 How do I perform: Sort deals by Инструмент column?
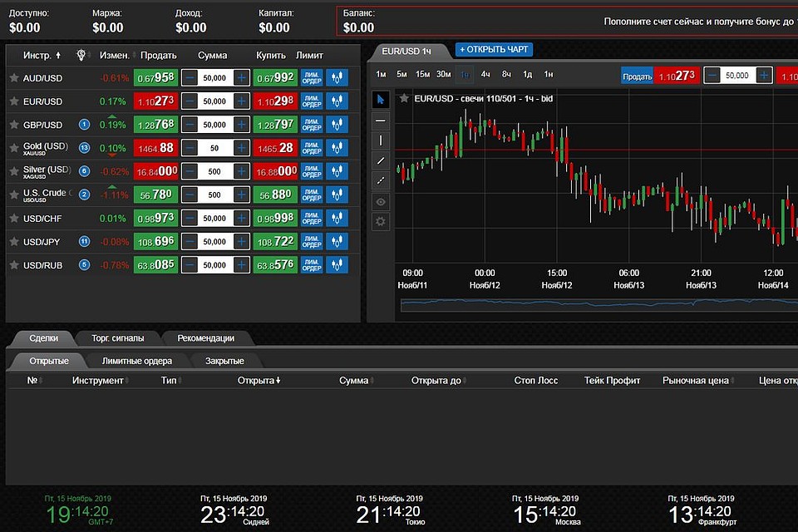click(x=101, y=380)
